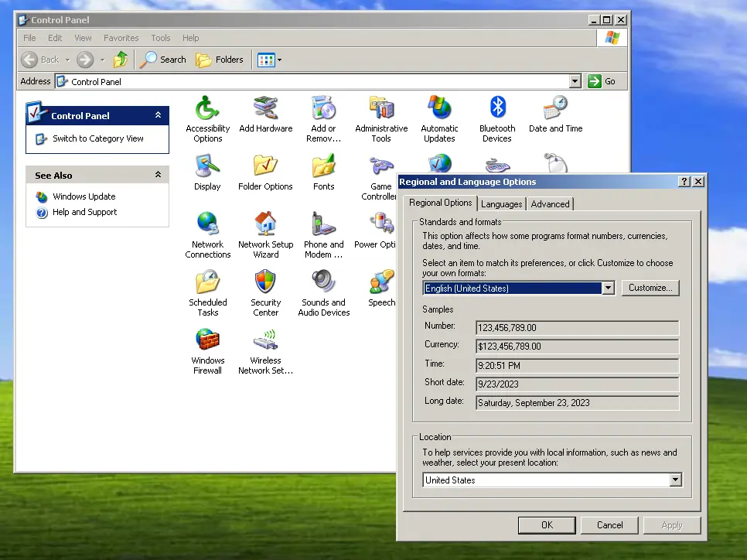Click the Back toolbar button

click(40, 60)
